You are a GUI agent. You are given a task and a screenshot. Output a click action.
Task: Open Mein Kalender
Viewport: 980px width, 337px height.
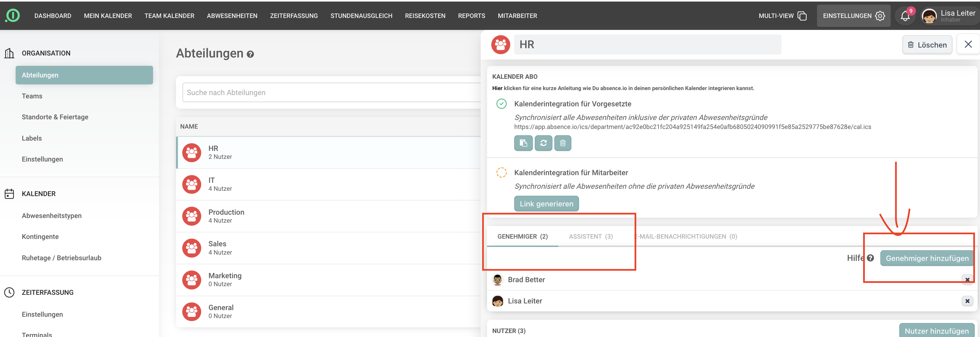108,16
